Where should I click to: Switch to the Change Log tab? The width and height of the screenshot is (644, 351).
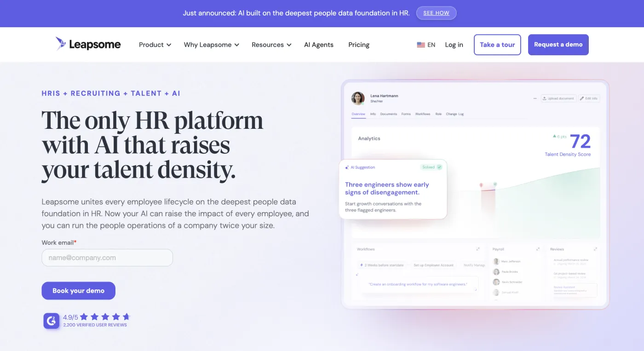[455, 114]
